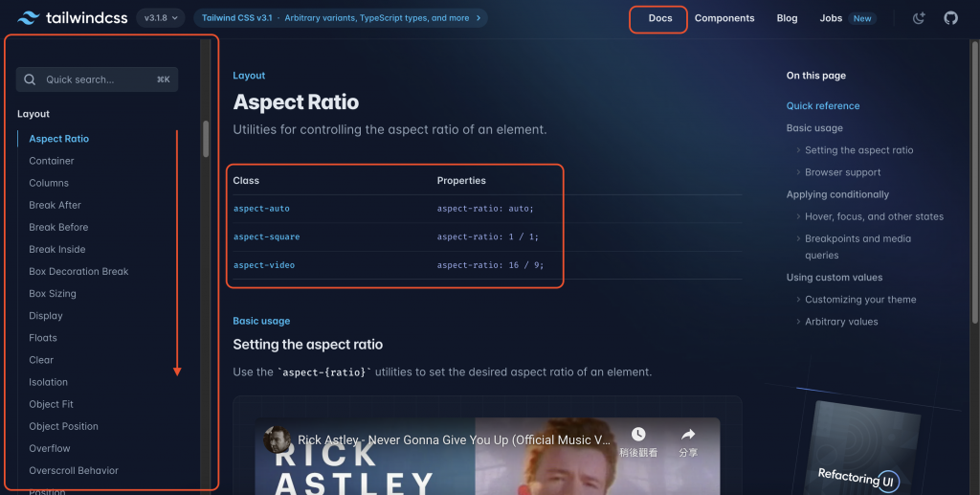Click the aspect-auto class cell
The width and height of the screenshot is (980, 495).
pyautogui.click(x=261, y=209)
